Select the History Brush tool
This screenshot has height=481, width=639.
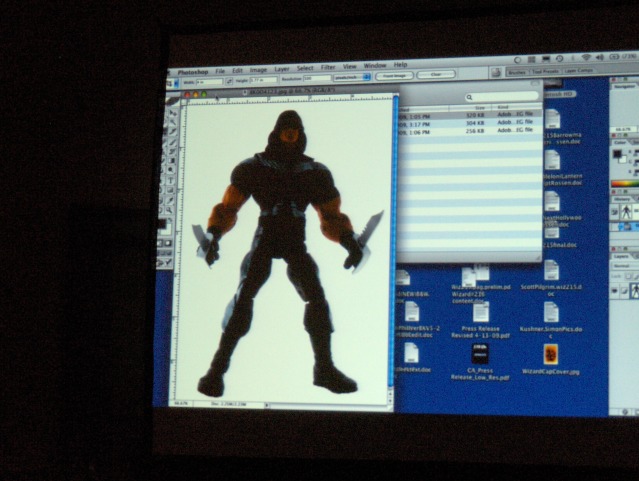(172, 152)
